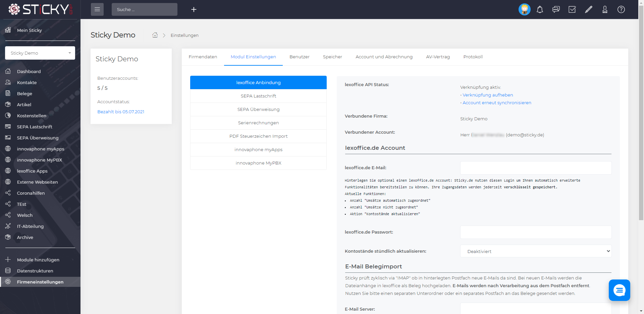Select innovaphone myApps module settings entry
The width and height of the screenshot is (644, 314).
click(x=258, y=149)
